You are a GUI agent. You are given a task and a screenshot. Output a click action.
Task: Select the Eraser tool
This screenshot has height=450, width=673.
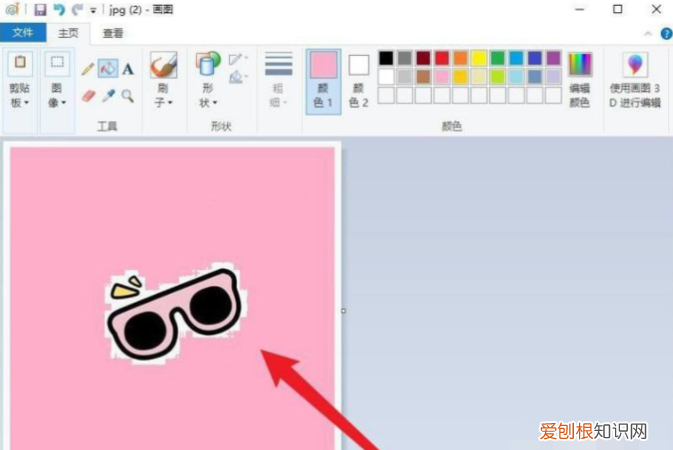(x=88, y=96)
